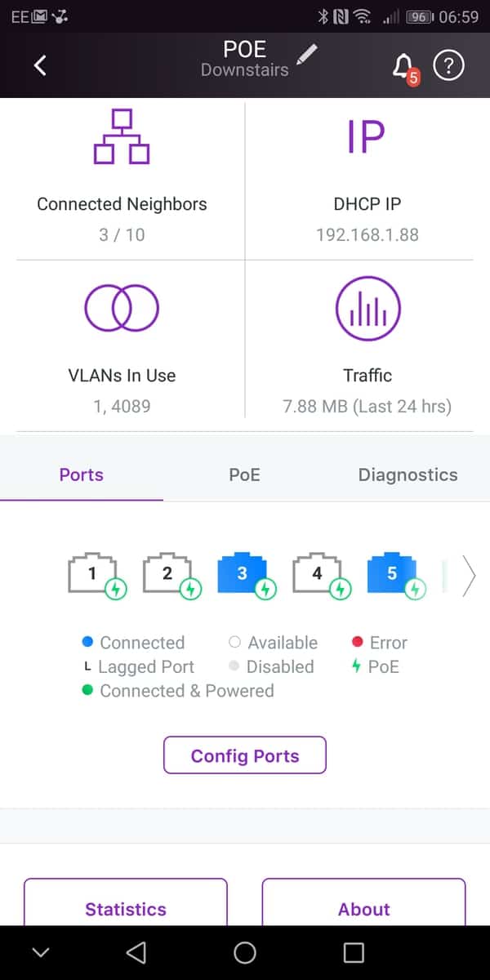The width and height of the screenshot is (490, 980).
Task: Open notifications bell with 5 alerts
Action: (403, 67)
